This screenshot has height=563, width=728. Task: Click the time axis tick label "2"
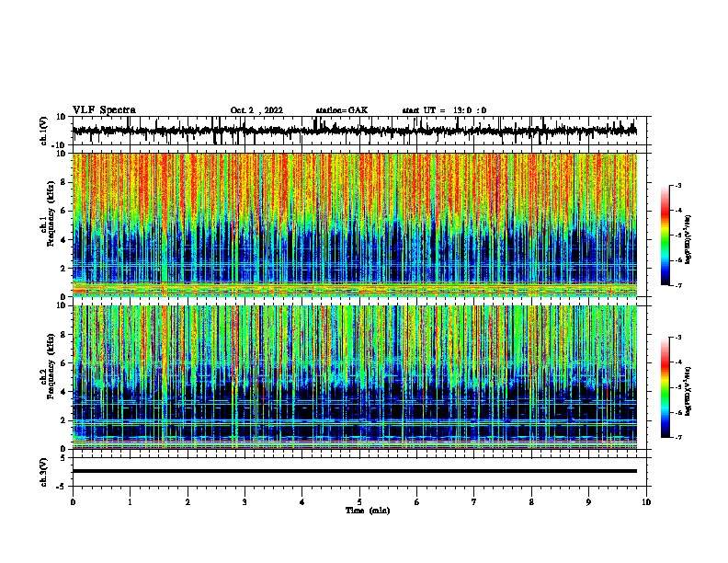[x=188, y=502]
